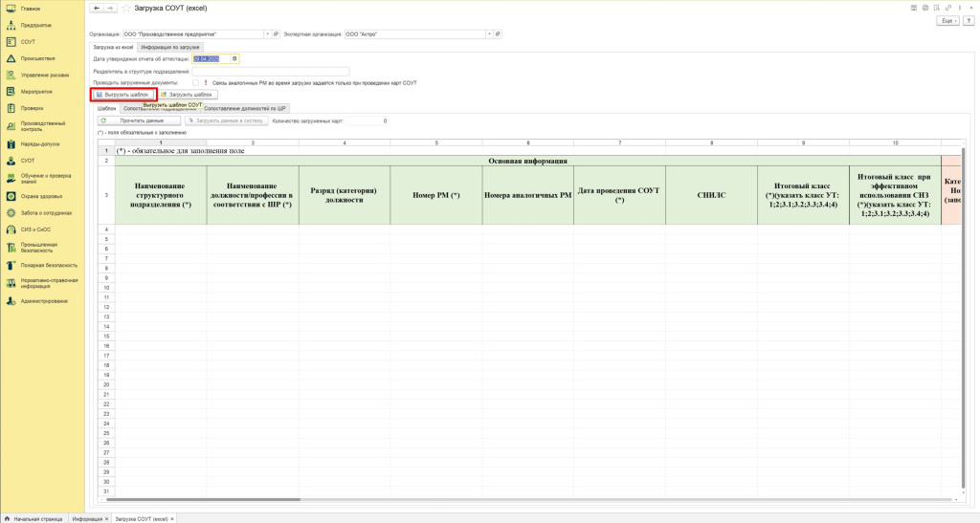Switch to Начальная страница bottom tab
This screenshot has width=980, height=523.
tap(33, 518)
